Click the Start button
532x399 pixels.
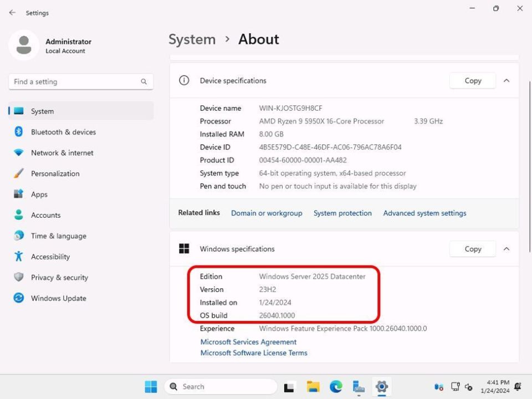coord(150,386)
